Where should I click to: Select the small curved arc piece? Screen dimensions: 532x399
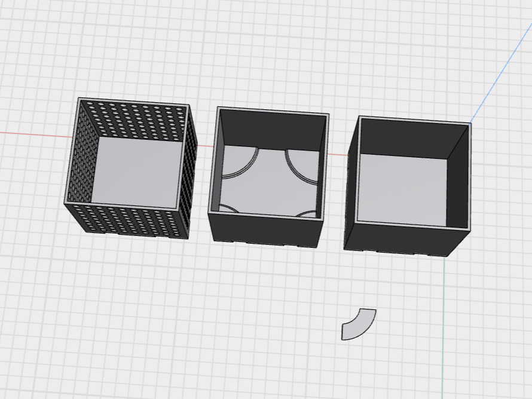pyautogui.click(x=359, y=324)
